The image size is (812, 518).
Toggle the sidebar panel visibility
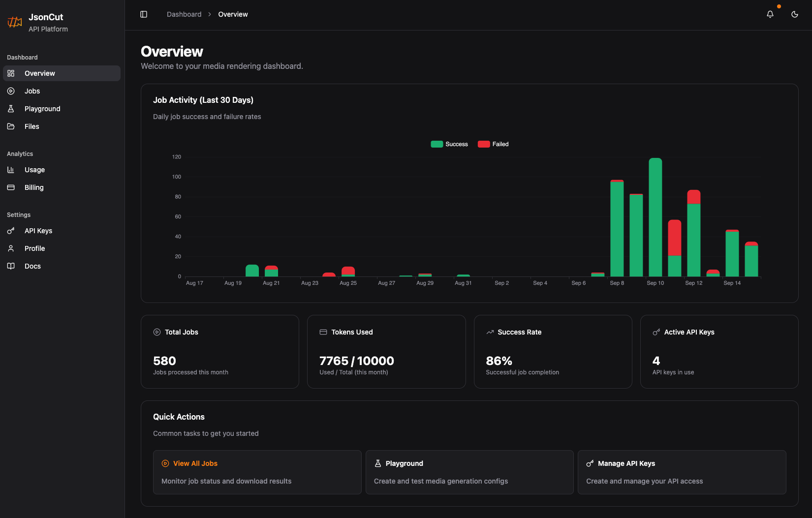click(143, 14)
